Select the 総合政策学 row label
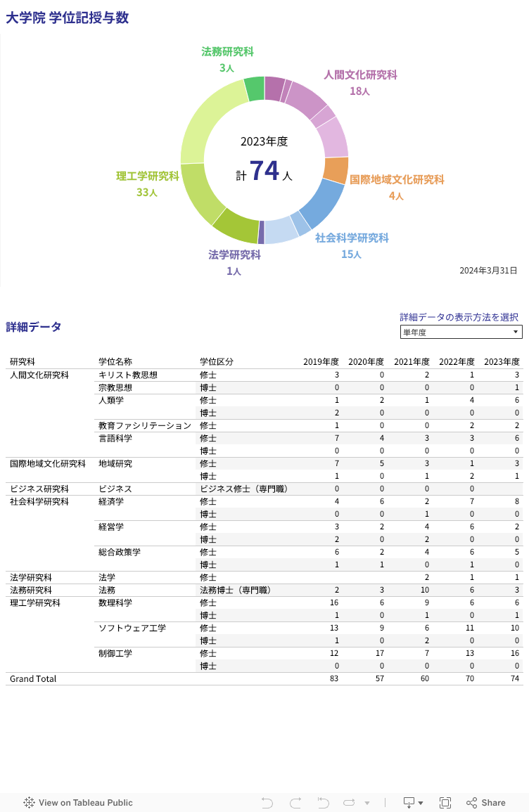The height and width of the screenshot is (812, 529). pyautogui.click(x=120, y=552)
